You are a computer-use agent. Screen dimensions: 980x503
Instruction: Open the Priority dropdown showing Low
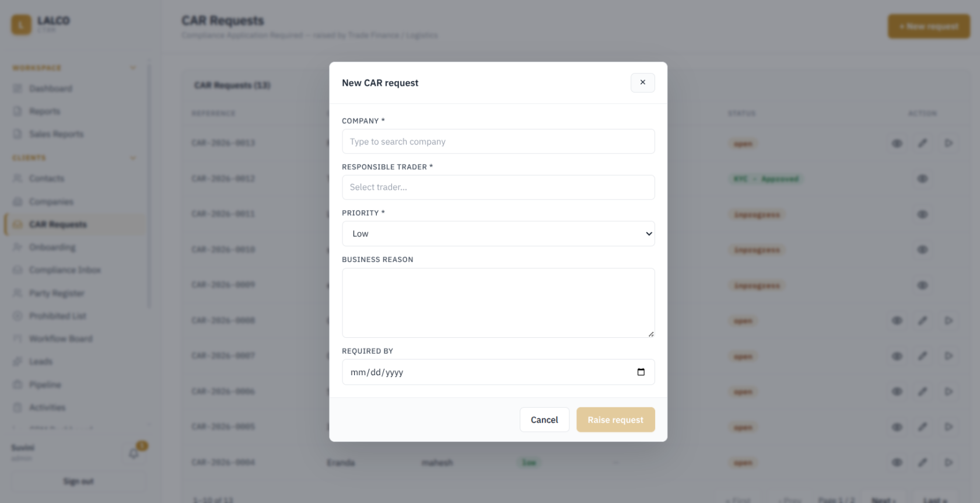(x=498, y=233)
